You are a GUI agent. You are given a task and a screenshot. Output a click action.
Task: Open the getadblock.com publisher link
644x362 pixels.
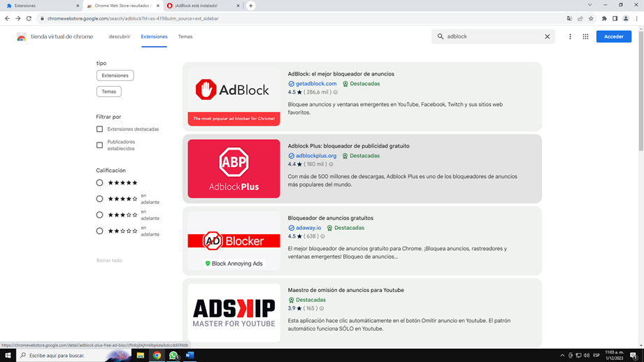[x=316, y=84]
